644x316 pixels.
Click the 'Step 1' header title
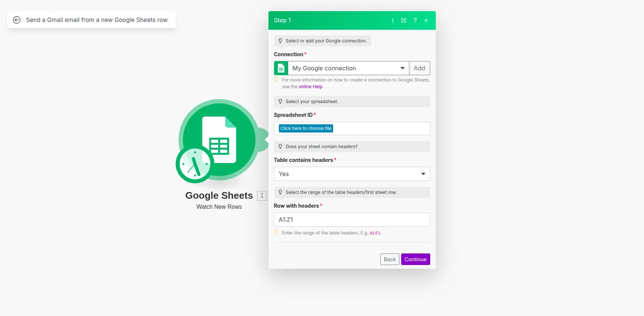(282, 20)
